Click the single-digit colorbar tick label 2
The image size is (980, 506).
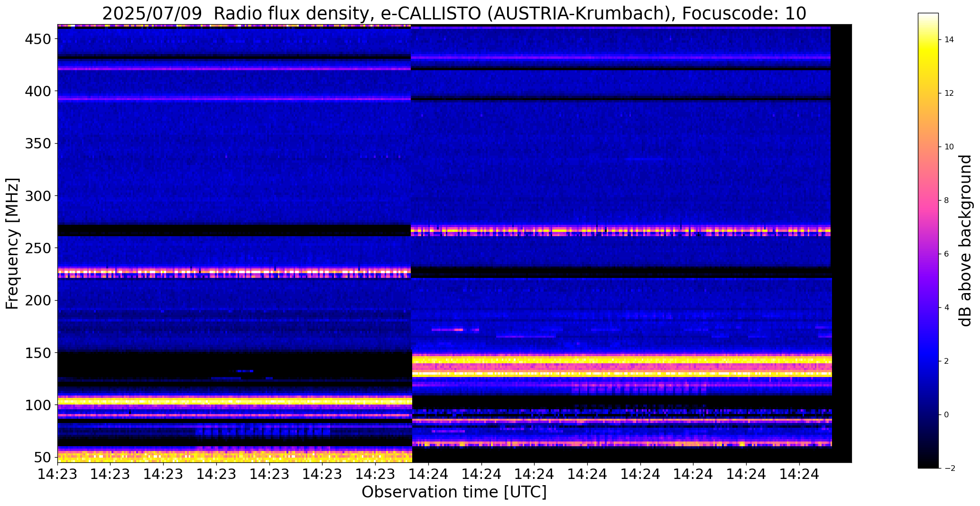(x=947, y=361)
